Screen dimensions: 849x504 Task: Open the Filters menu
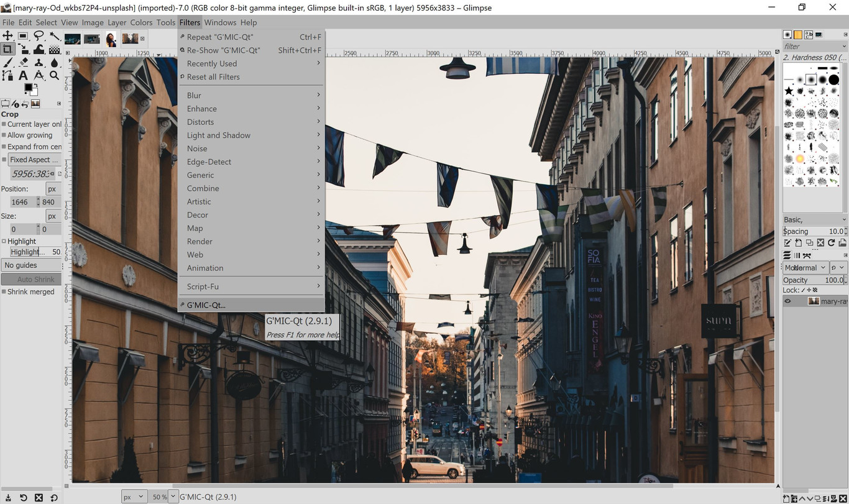(190, 22)
